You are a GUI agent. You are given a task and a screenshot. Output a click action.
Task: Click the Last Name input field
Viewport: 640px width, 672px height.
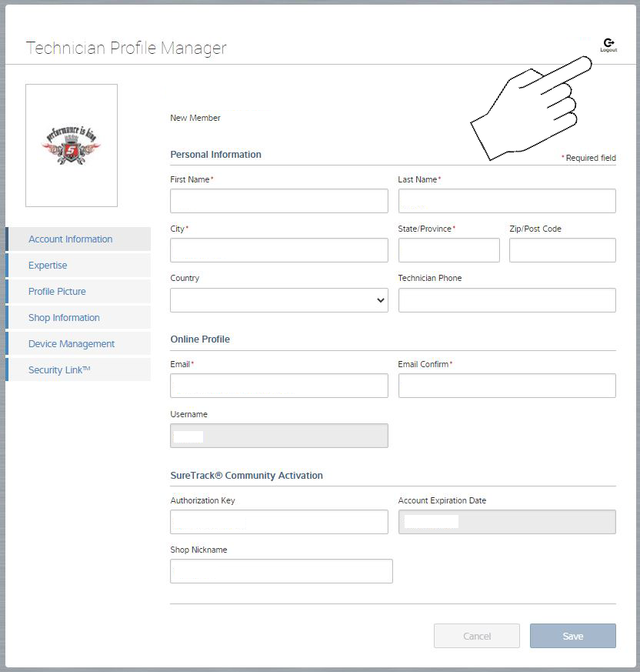506,201
